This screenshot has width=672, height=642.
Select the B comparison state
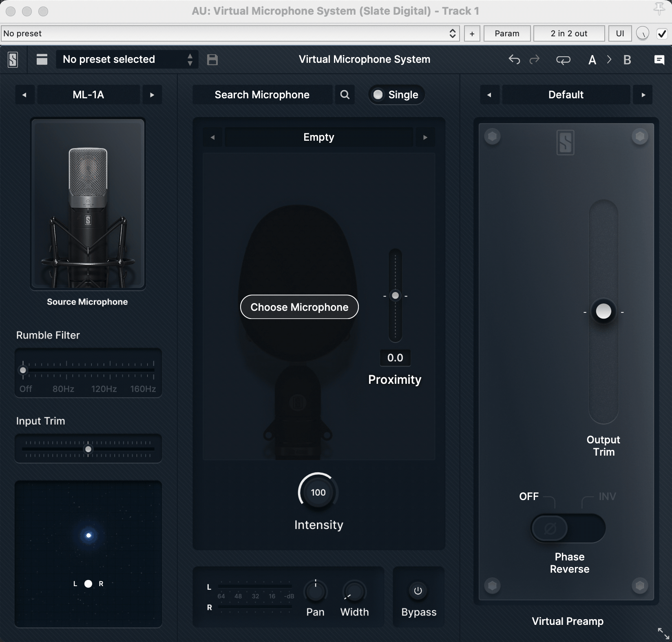627,60
